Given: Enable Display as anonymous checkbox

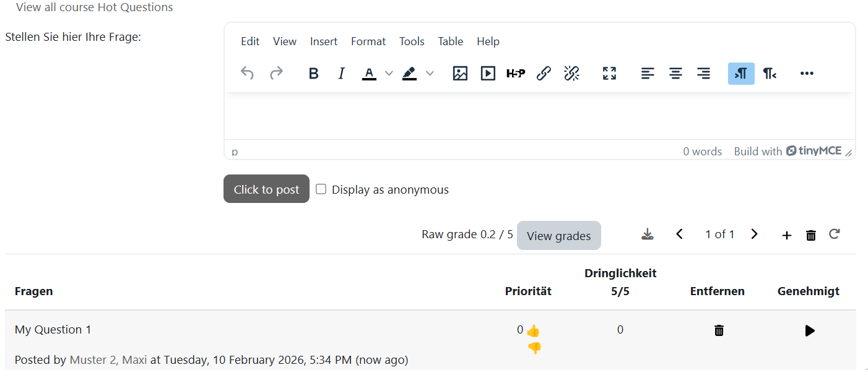Looking at the screenshot, I should (321, 189).
